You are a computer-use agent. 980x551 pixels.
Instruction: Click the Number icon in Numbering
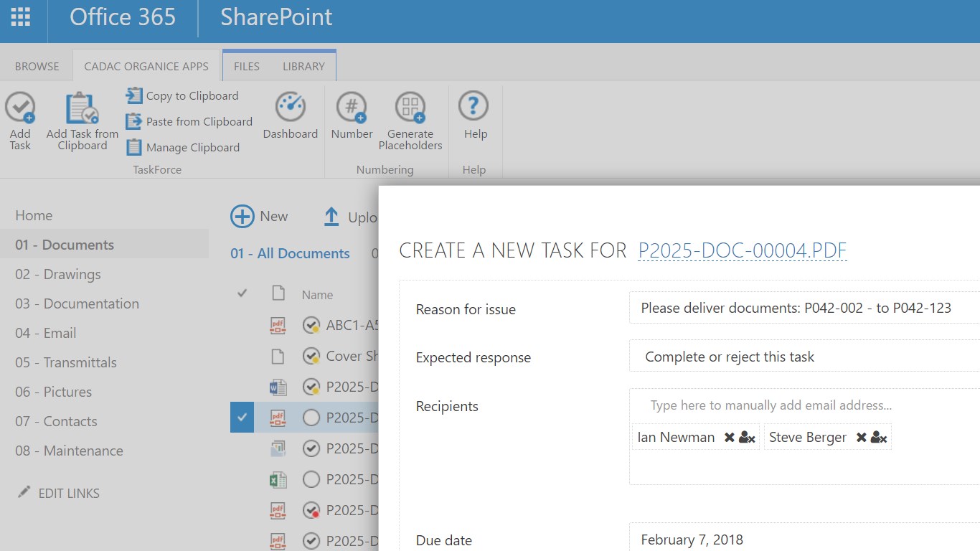(x=352, y=108)
